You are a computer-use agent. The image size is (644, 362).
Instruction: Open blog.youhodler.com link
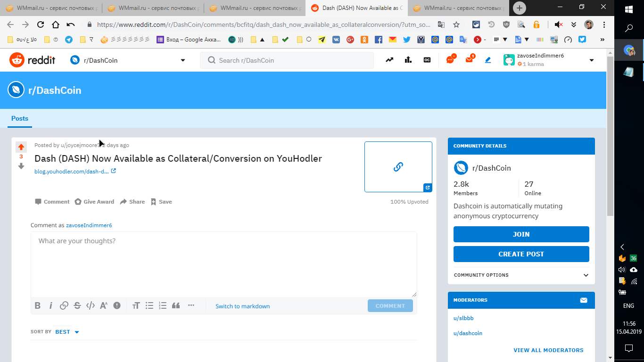click(75, 172)
